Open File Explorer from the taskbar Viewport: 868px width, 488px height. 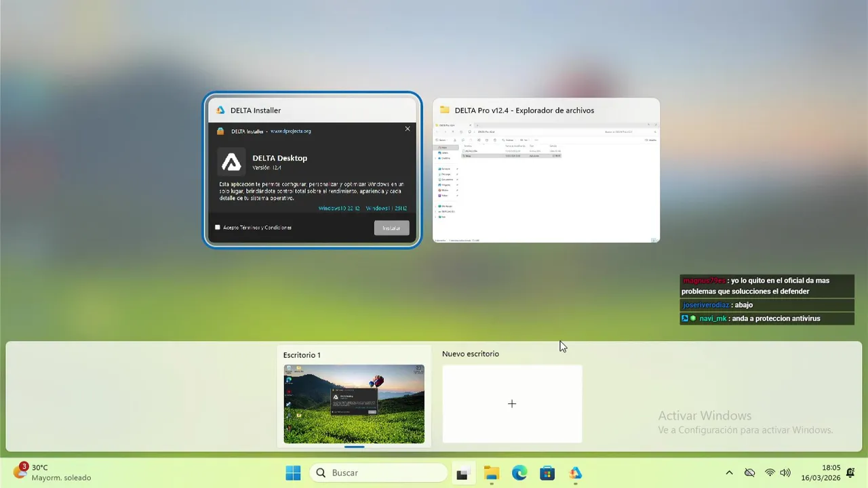coord(491,473)
